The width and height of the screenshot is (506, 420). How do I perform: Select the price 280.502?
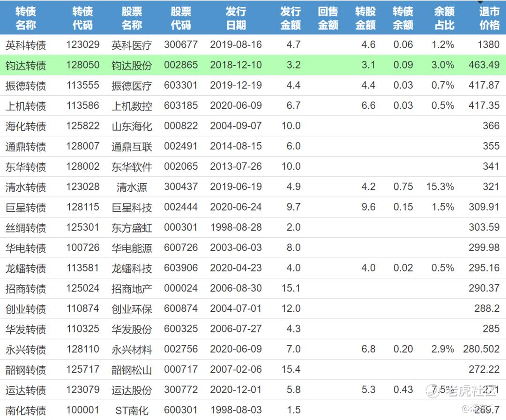[x=482, y=350]
